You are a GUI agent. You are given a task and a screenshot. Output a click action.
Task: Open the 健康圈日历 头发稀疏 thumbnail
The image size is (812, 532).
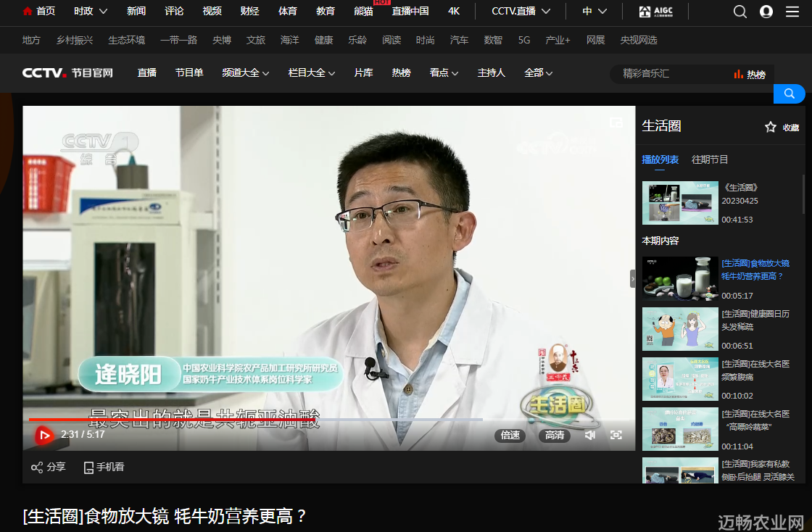(680, 329)
